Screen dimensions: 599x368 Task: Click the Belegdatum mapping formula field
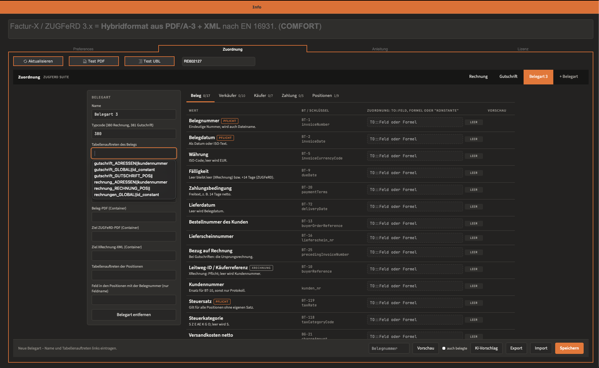[x=414, y=139]
